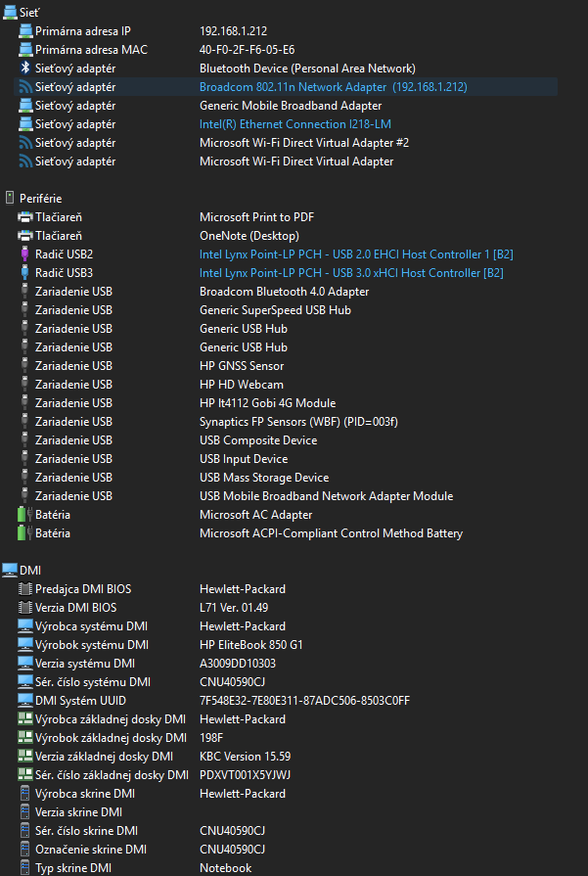Click the blue USB3 controller icon
The image size is (588, 876).
coord(24,273)
